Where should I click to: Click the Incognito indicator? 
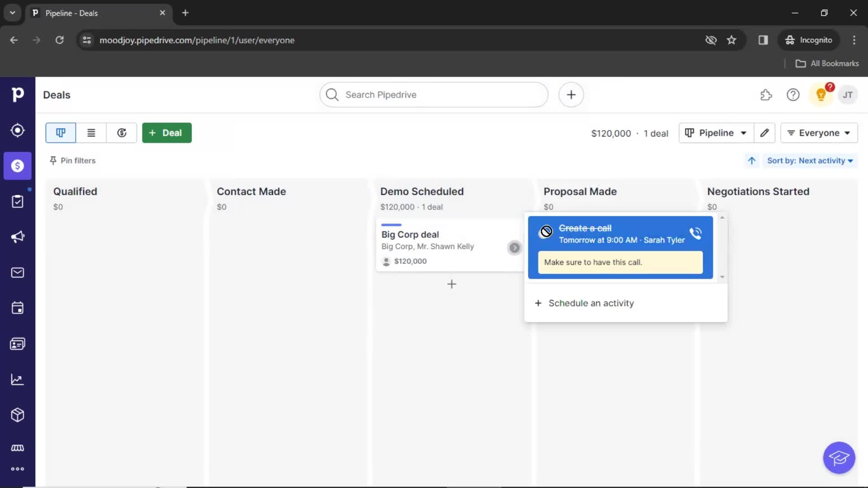809,40
